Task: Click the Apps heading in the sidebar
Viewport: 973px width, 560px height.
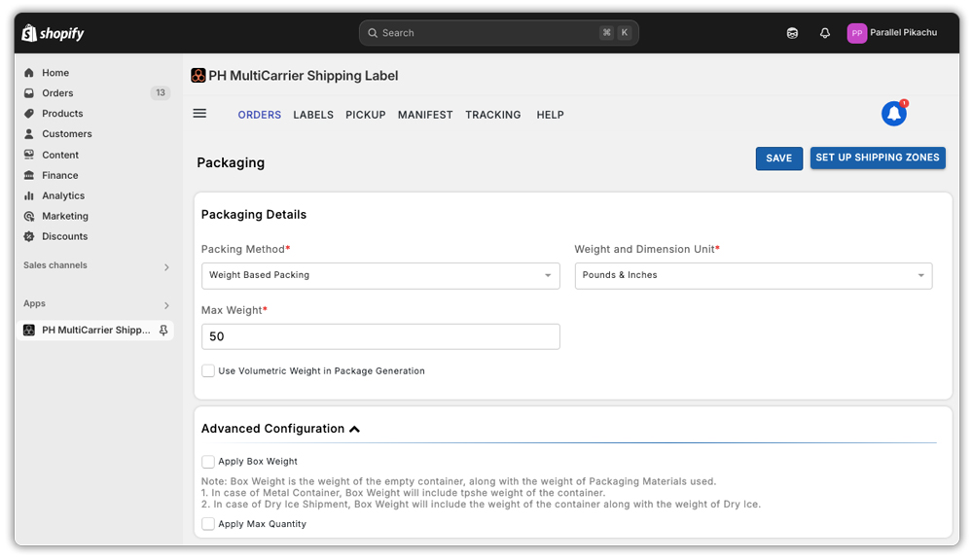Action: tap(34, 303)
